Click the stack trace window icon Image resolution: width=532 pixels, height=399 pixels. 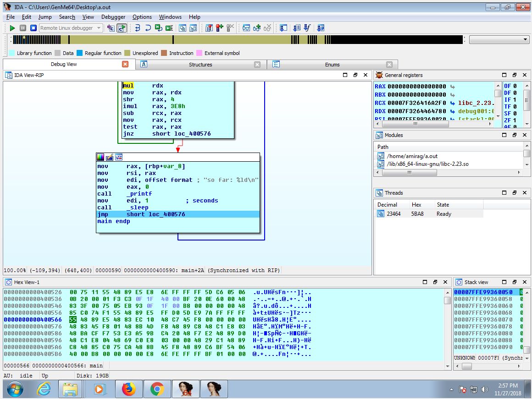283,28
